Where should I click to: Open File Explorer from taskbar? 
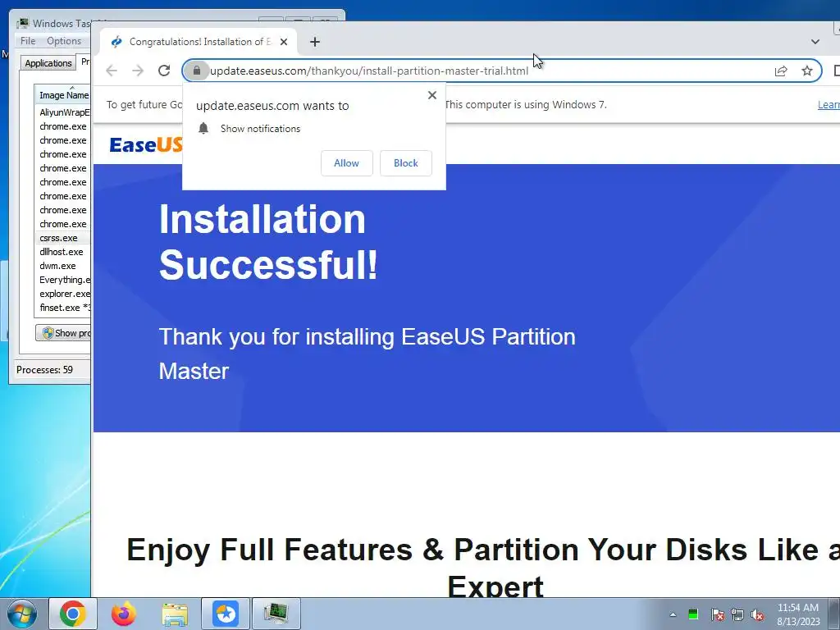click(x=175, y=614)
